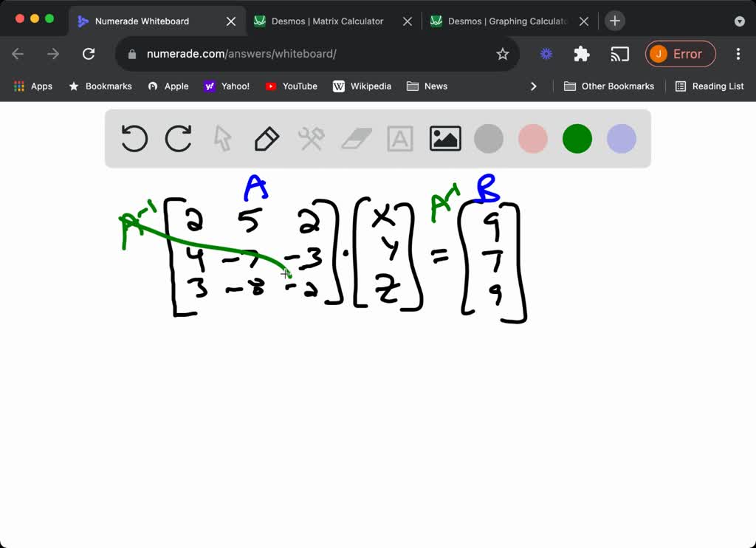Click the Error account button
The image size is (756, 548).
tap(680, 54)
